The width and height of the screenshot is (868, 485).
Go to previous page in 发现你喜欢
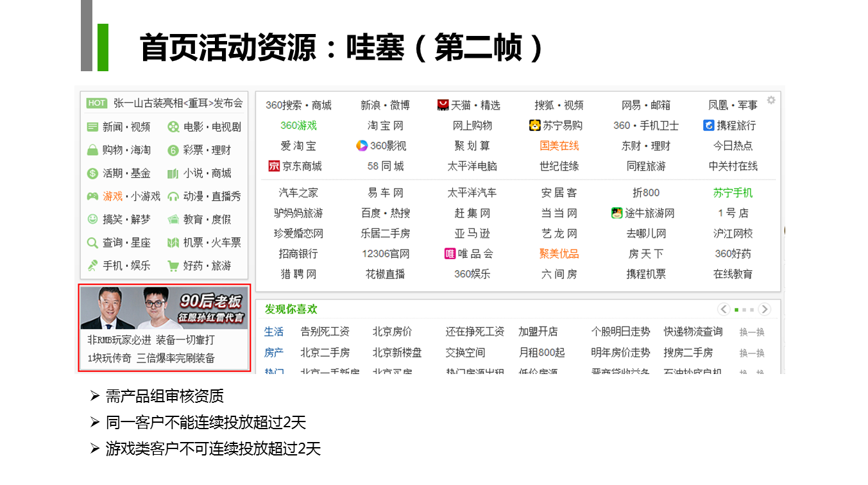pos(724,309)
